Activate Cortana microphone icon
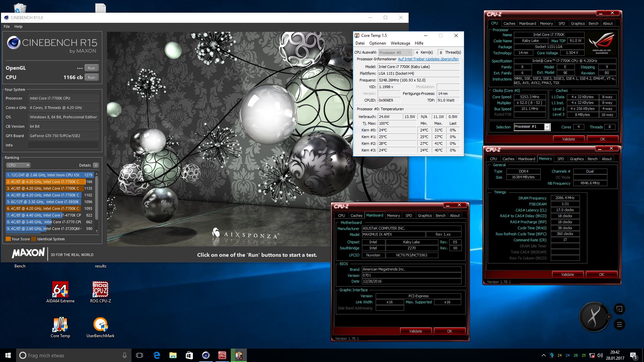Image resolution: width=644 pixels, height=362 pixels. [124, 355]
